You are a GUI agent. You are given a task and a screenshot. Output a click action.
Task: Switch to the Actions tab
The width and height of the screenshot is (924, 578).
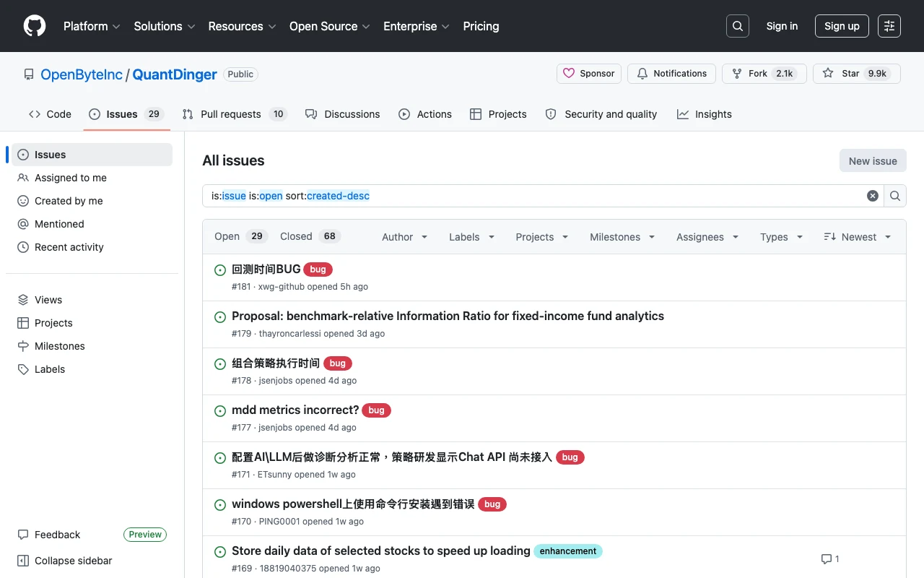(425, 114)
